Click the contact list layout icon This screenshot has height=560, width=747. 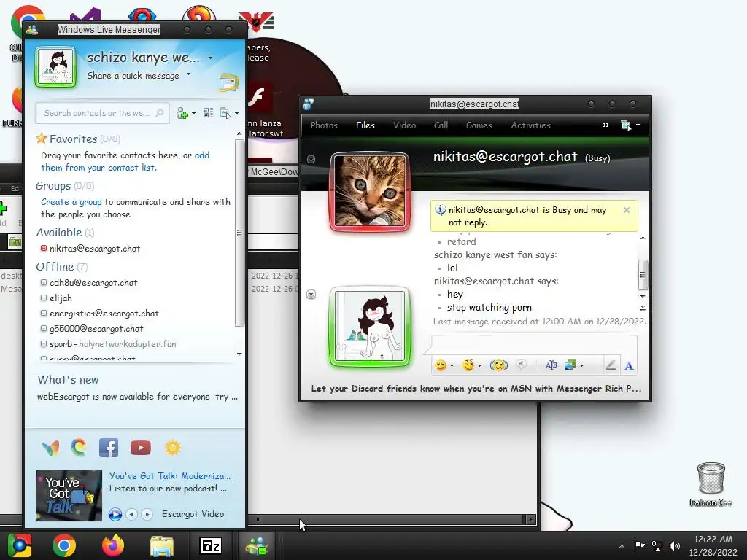click(x=208, y=113)
